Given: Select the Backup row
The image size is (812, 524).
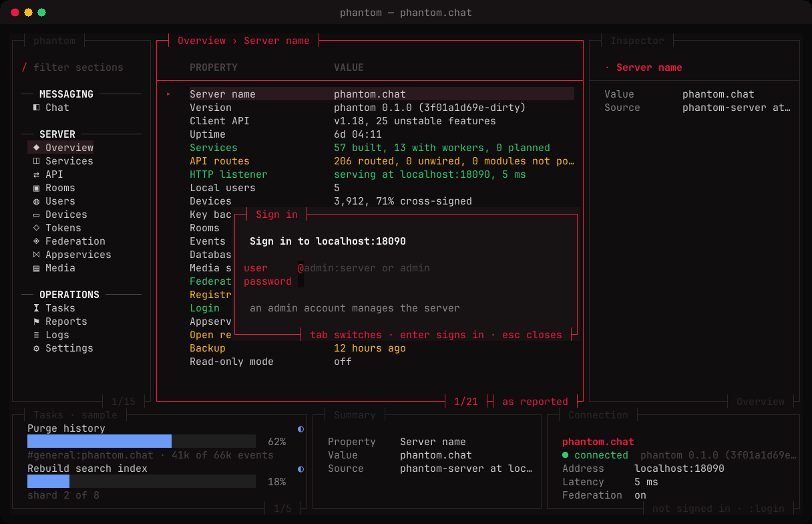Looking at the screenshot, I should point(382,348).
